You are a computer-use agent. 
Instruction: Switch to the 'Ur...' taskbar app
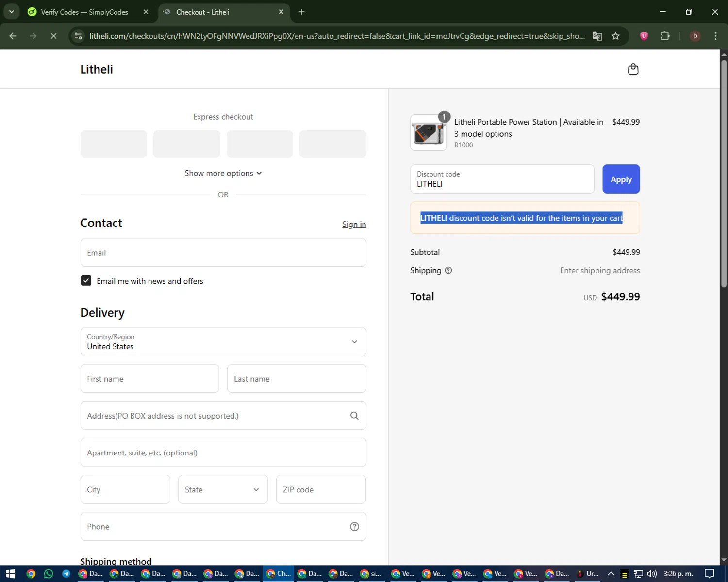(587, 574)
